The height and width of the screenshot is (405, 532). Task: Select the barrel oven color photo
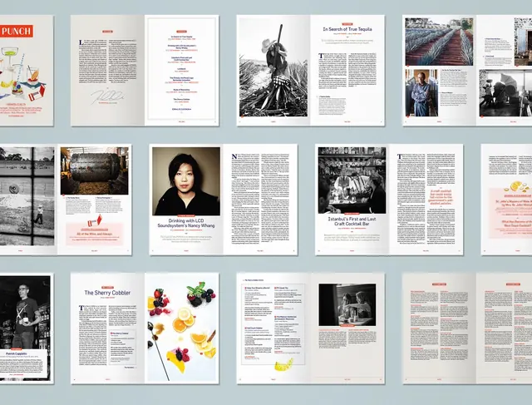[x=94, y=170]
